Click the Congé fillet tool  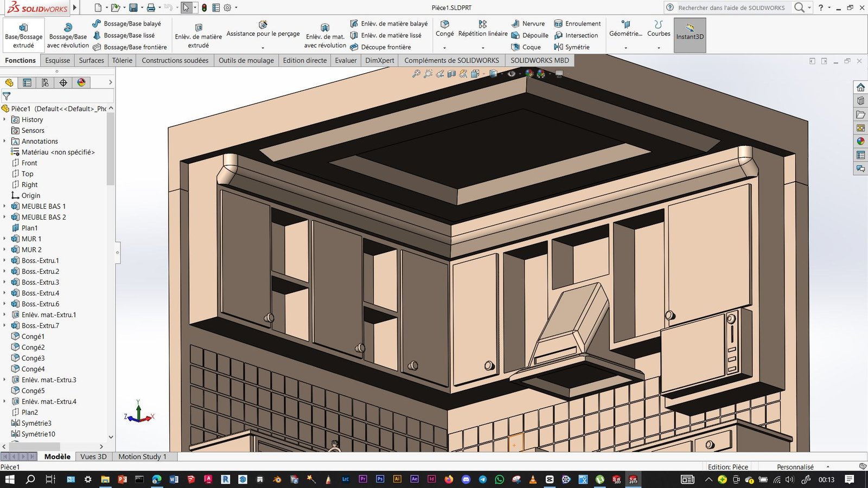tap(444, 28)
